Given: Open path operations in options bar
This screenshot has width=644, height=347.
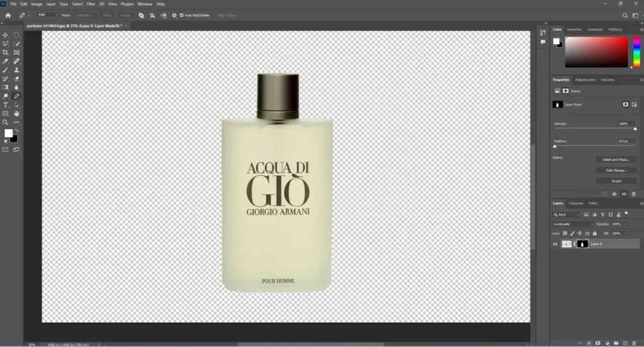Looking at the screenshot, I should 142,15.
